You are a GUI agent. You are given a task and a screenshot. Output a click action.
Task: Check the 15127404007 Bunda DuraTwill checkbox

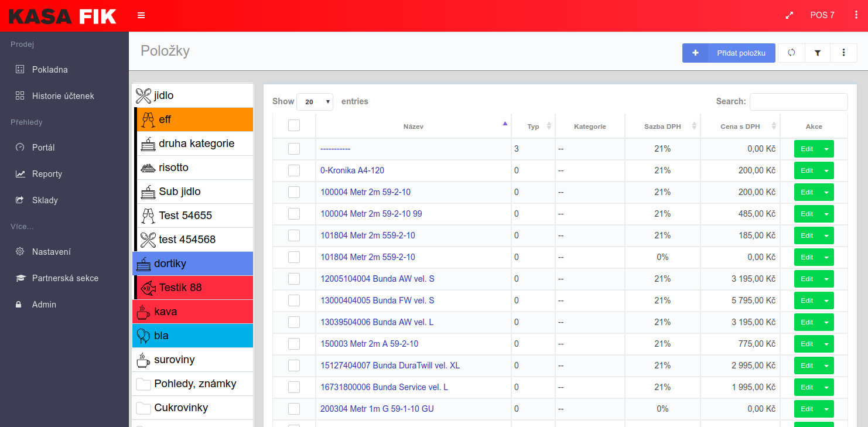[294, 365]
